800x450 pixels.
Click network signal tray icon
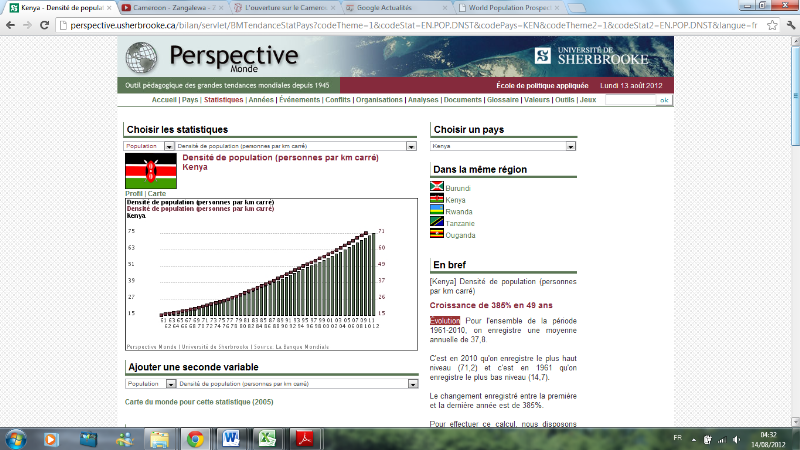point(722,439)
